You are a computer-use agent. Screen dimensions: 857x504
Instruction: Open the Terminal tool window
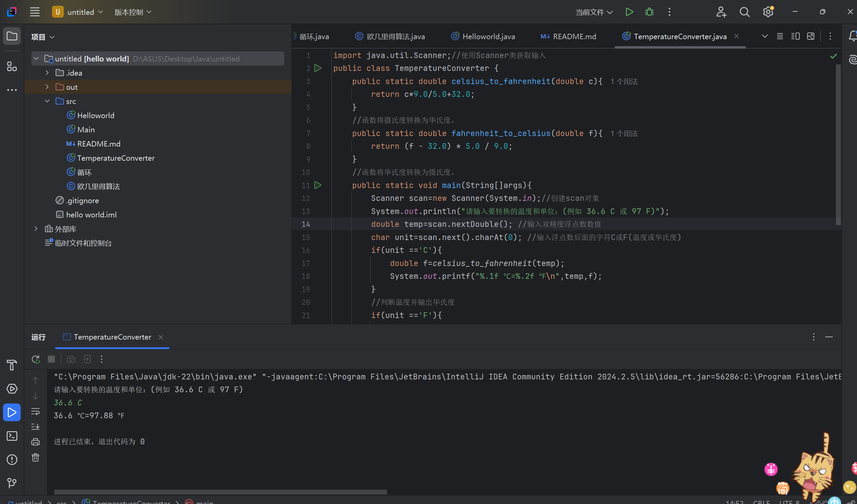[x=12, y=436]
